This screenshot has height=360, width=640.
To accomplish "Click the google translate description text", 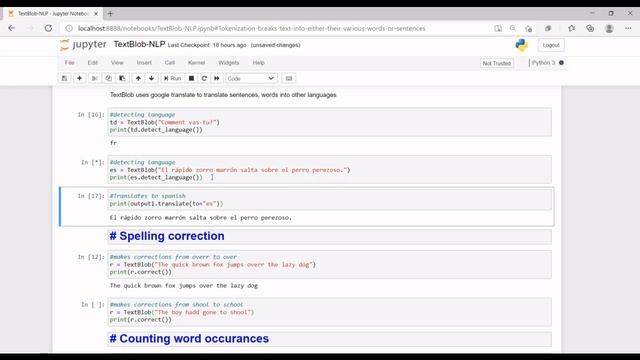I will coord(223,95).
